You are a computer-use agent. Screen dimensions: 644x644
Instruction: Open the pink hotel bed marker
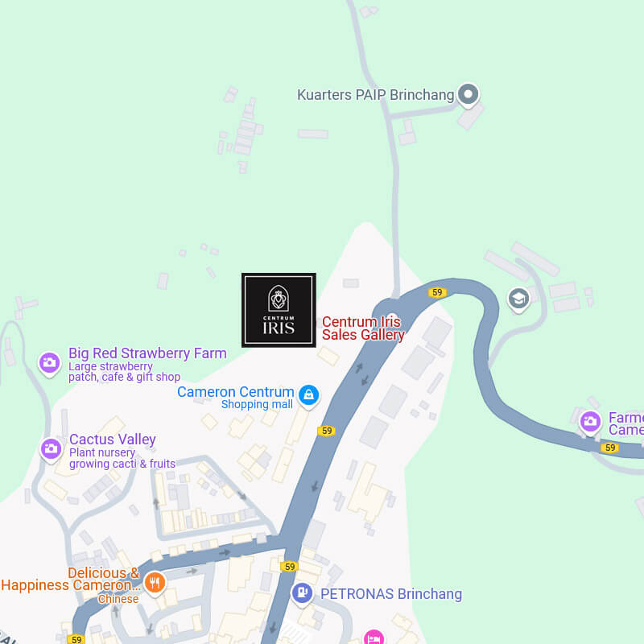coord(374,638)
